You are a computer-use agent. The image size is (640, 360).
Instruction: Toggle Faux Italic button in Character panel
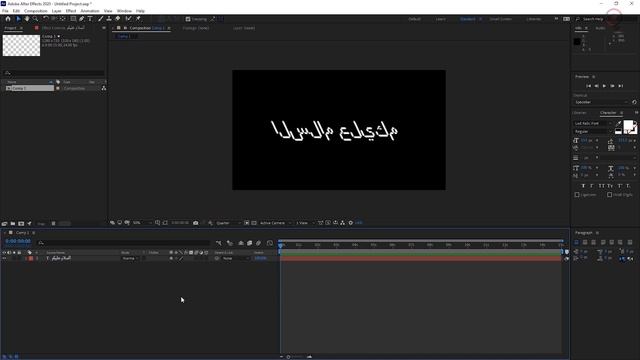(x=592, y=186)
